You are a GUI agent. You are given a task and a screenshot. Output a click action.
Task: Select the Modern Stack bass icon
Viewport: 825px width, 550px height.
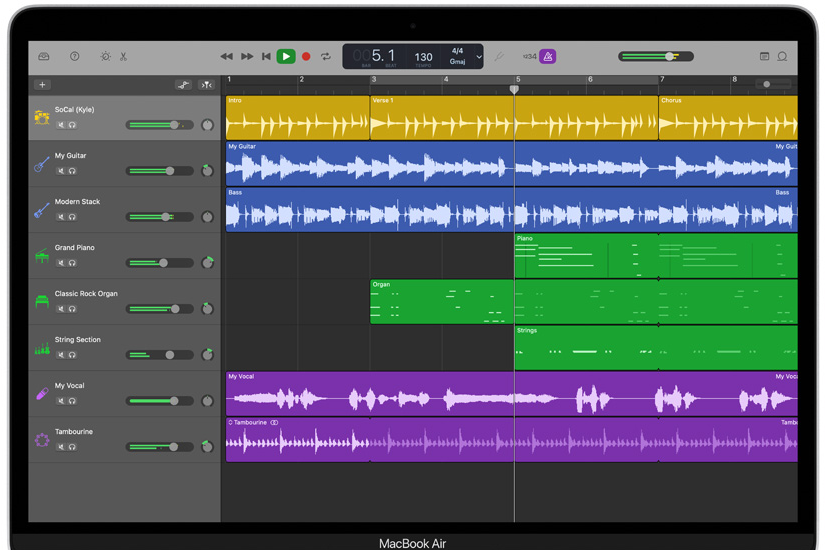pos(42,209)
